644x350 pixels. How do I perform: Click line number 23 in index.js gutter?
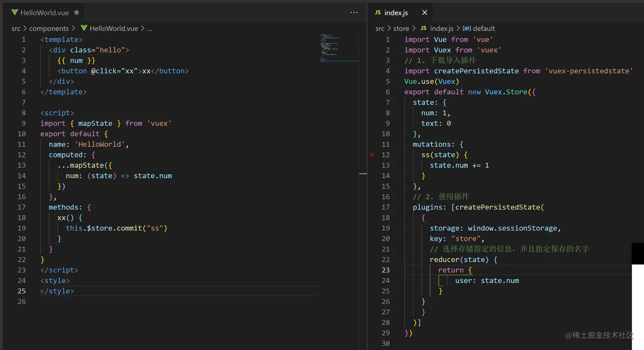pos(385,270)
